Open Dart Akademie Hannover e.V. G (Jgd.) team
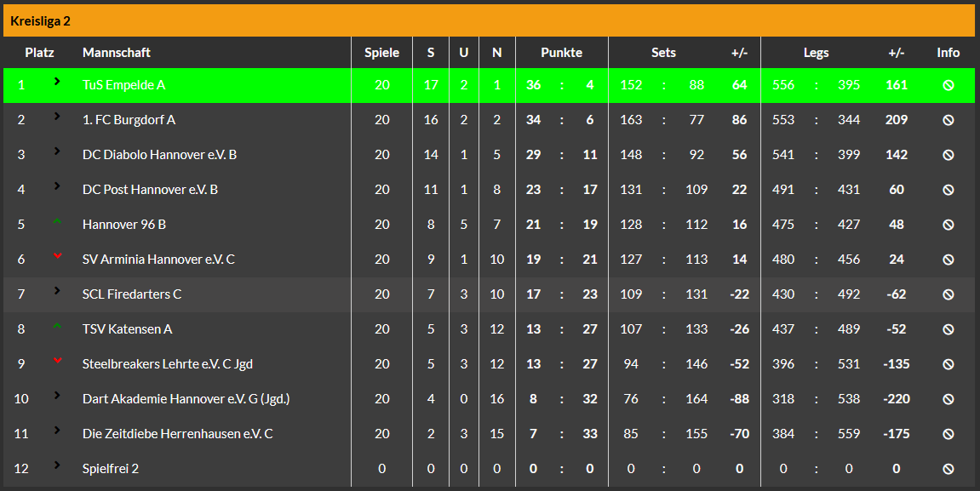The width and height of the screenshot is (980, 491). (186, 398)
